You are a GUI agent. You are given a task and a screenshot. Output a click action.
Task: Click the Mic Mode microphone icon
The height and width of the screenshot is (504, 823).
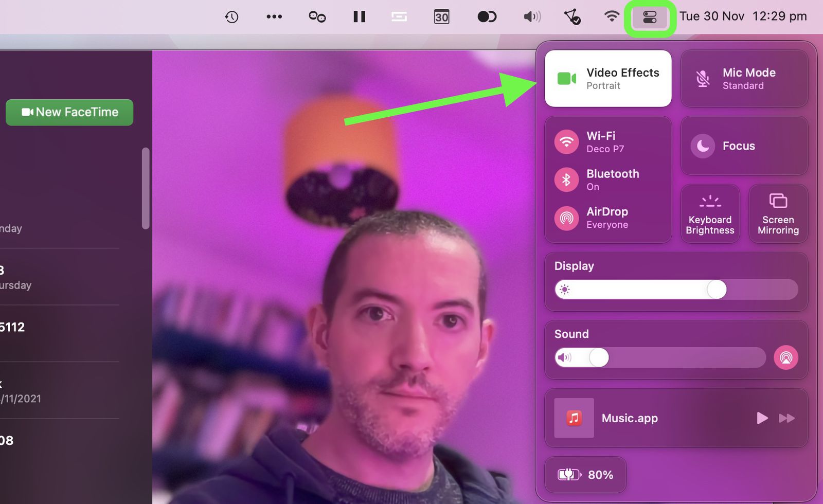702,78
